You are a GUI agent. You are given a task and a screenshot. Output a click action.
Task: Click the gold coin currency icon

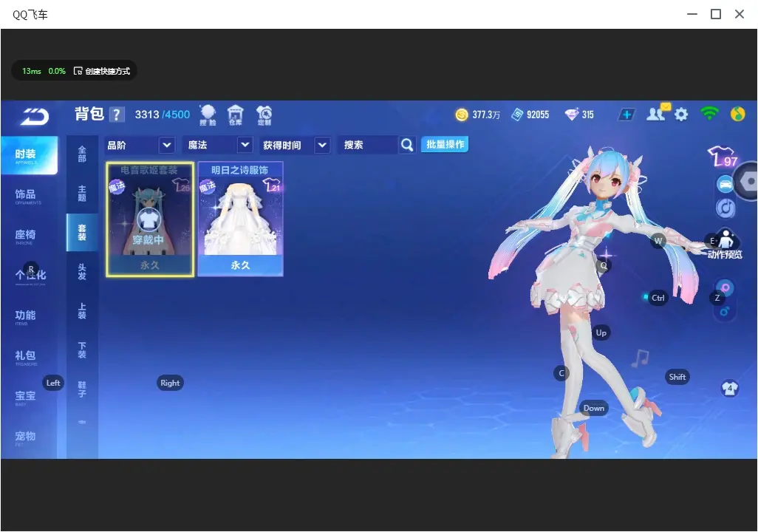pyautogui.click(x=462, y=115)
